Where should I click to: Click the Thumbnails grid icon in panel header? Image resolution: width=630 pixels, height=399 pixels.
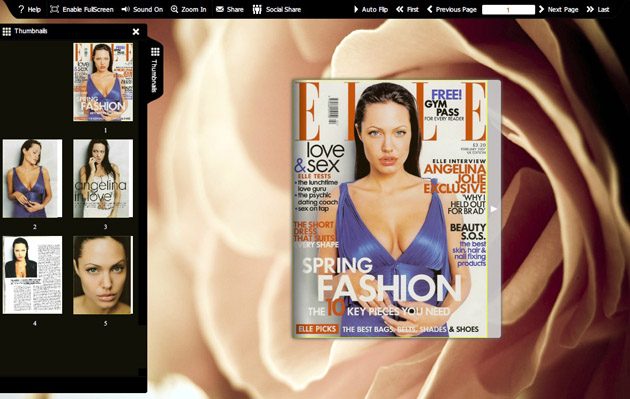point(6,31)
